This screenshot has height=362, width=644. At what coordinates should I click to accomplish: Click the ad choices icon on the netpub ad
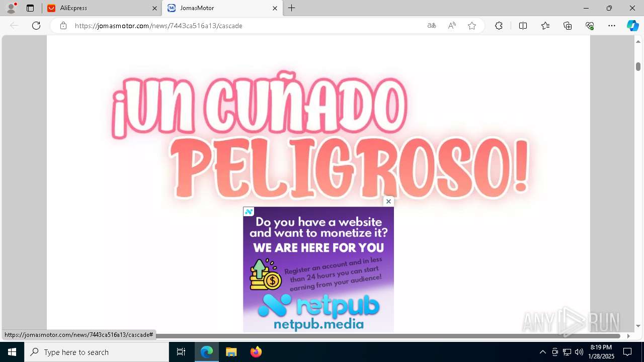[x=249, y=212]
